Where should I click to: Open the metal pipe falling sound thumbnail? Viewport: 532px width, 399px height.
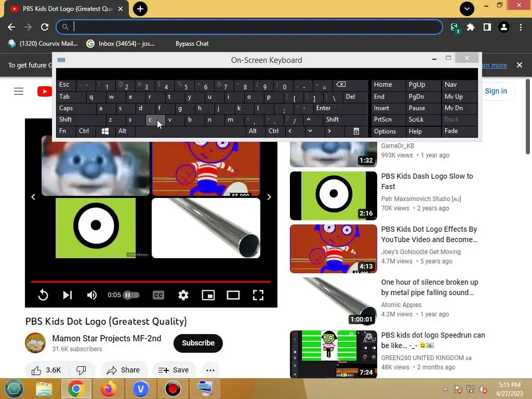click(x=333, y=301)
